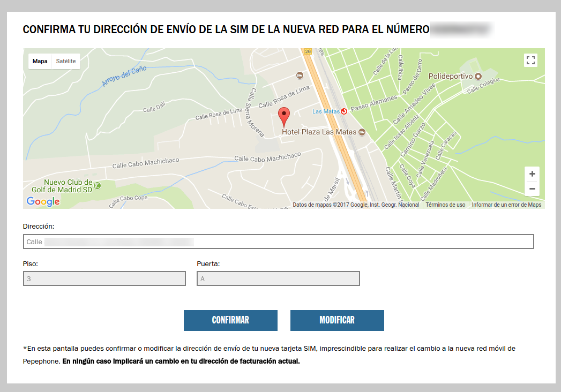Screen dimensions: 561x392
Task: Open the Google logo link on map
Action: 43,201
